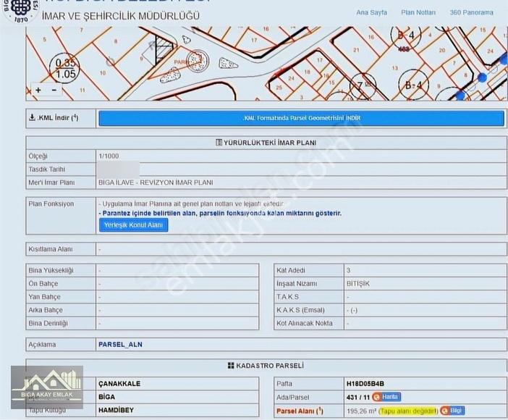
Task: Click the K.A.K.S (Emsal) label
Action: (300, 310)
